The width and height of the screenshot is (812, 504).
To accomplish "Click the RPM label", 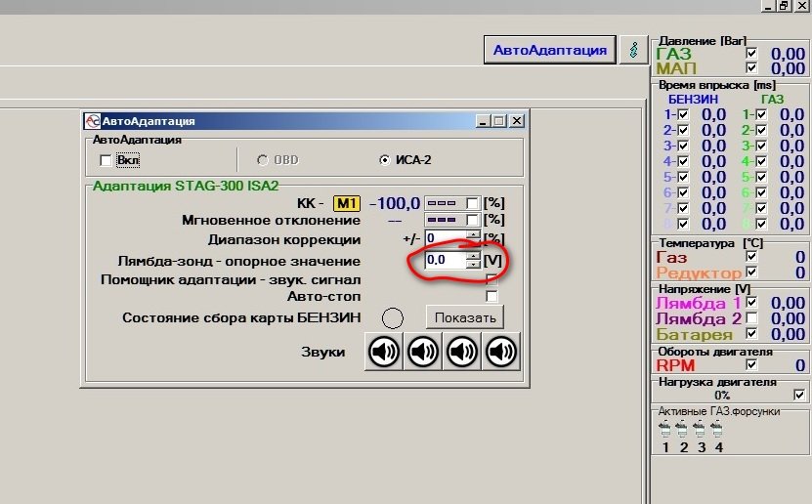I will point(675,365).
